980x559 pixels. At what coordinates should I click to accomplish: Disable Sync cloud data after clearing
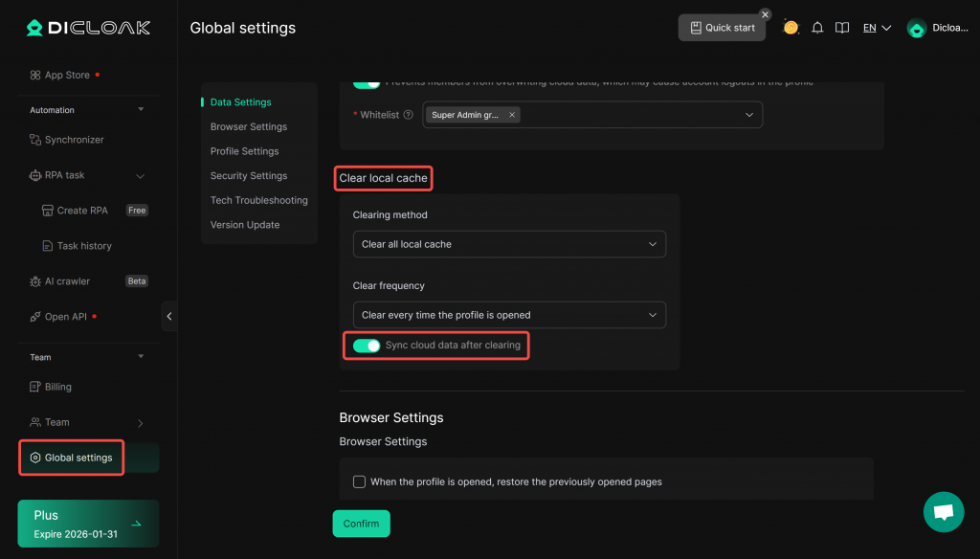point(367,346)
